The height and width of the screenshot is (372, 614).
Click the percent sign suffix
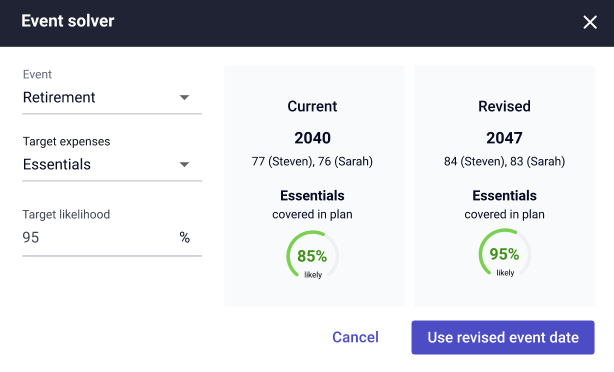pos(184,237)
